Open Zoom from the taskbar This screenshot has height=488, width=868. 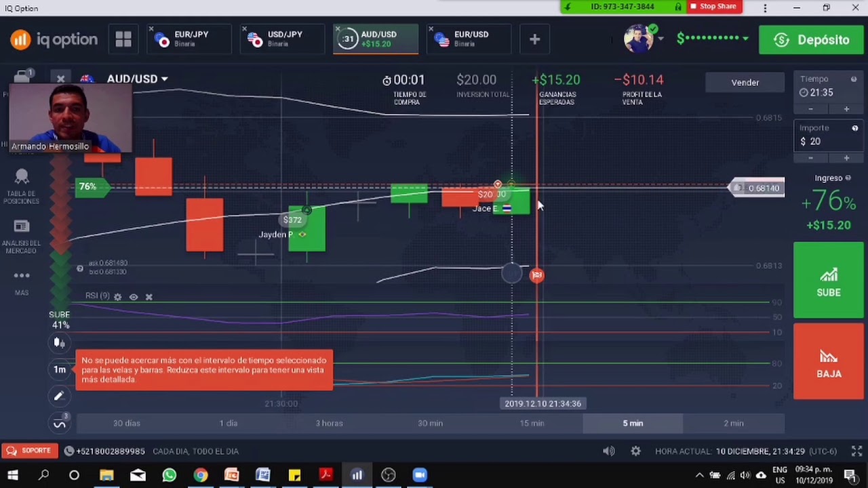(x=419, y=475)
